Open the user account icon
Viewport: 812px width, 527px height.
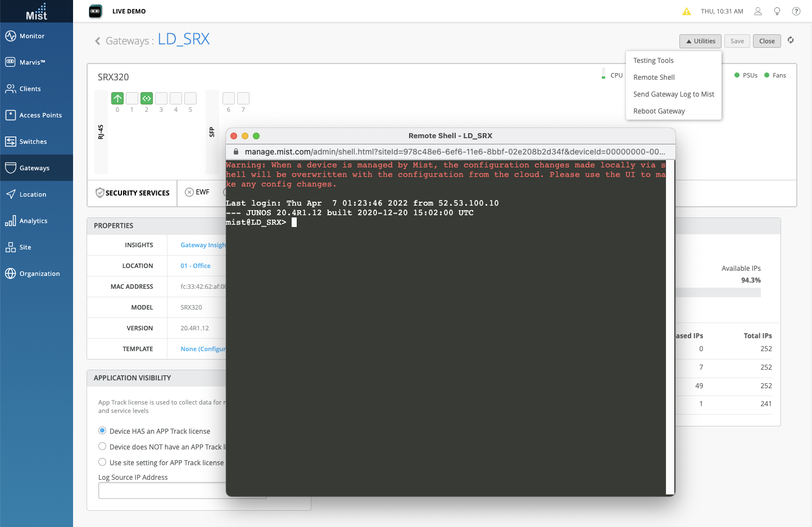point(758,11)
